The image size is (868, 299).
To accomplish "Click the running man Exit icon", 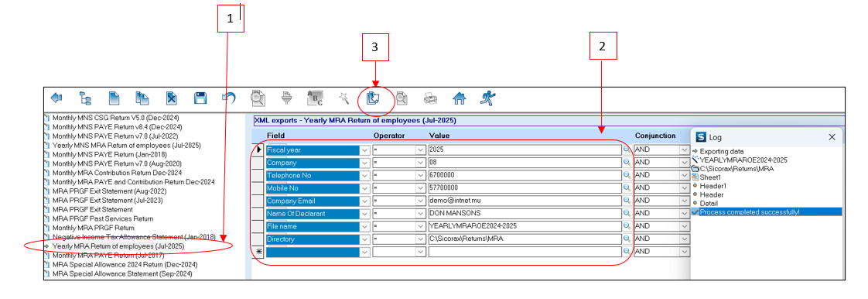I will pyautogui.click(x=487, y=98).
